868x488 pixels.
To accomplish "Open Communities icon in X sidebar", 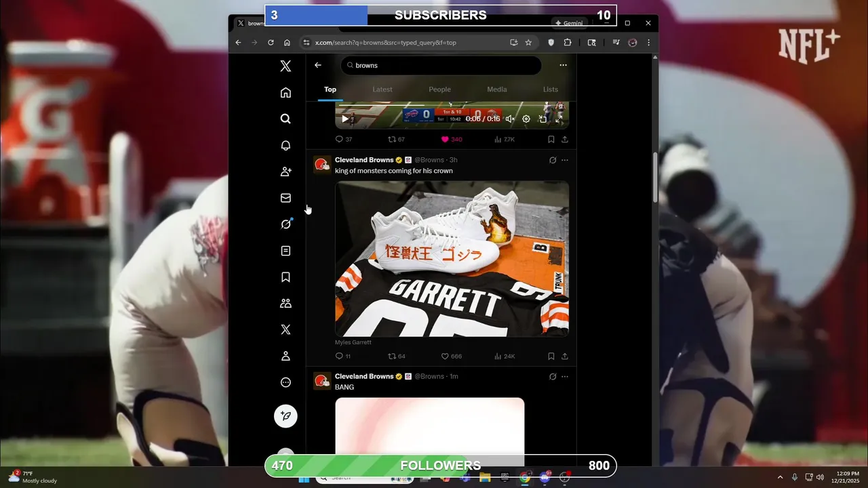I will click(285, 304).
